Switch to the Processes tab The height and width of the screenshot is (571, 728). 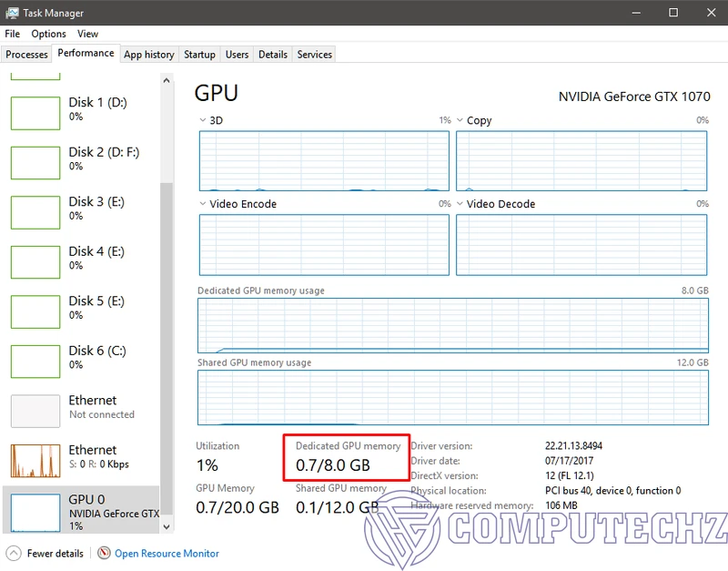[26, 55]
